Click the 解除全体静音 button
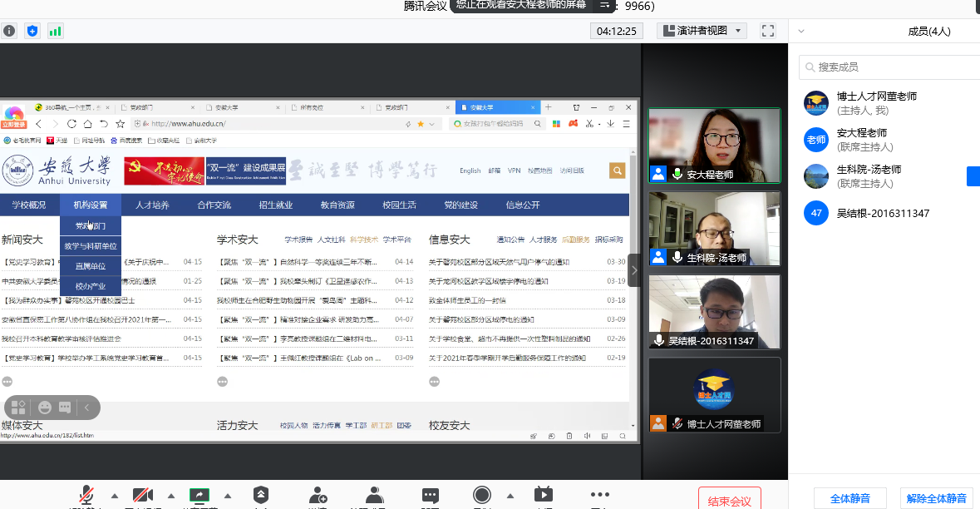Image resolution: width=980 pixels, height=509 pixels. tap(936, 498)
